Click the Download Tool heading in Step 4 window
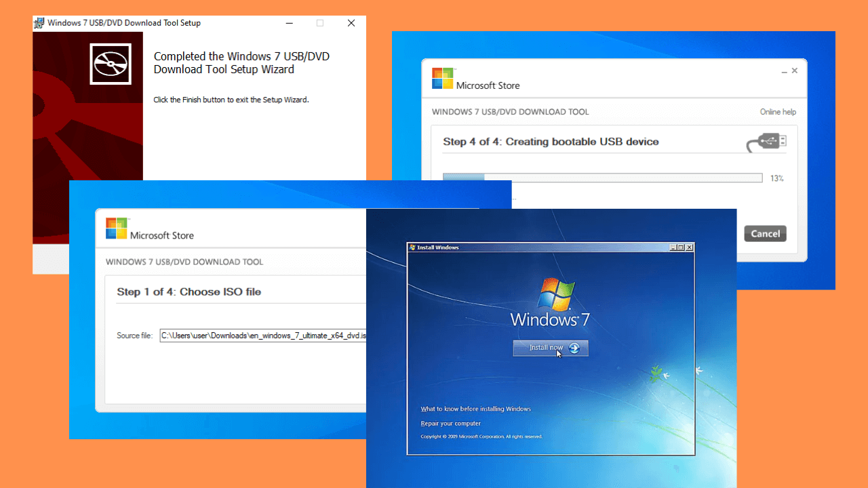Viewport: 868px width, 488px height. (511, 112)
